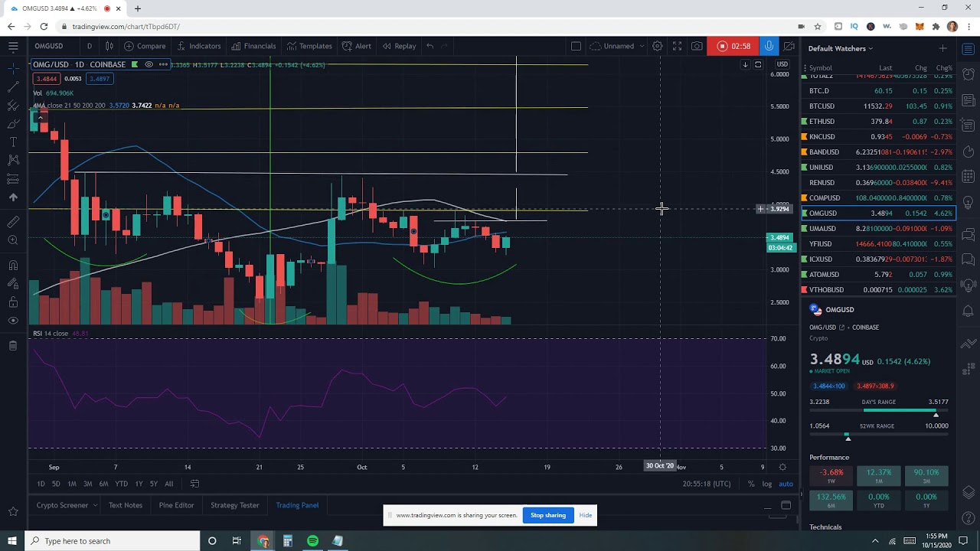Toggle magnet mode tool
Viewport: 980px width, 551px height.
[13, 266]
